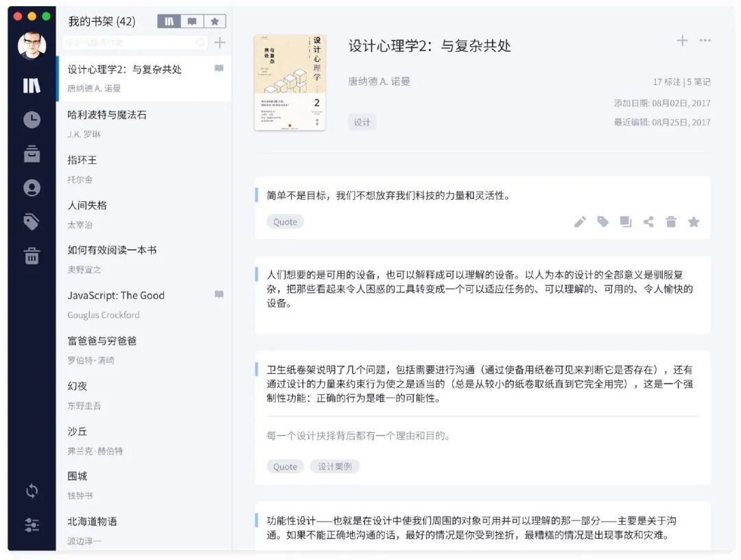
Task: View the authors list using the person icon
Action: click(x=32, y=187)
